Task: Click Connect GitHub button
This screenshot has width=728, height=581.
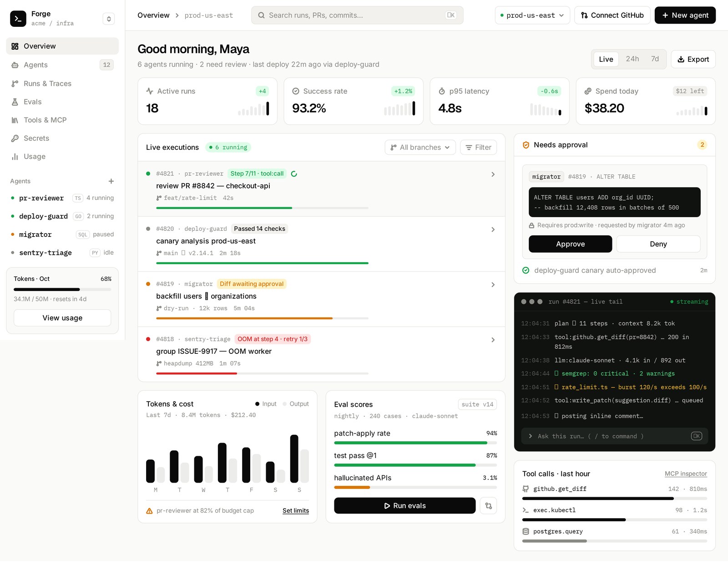Action: click(x=612, y=15)
